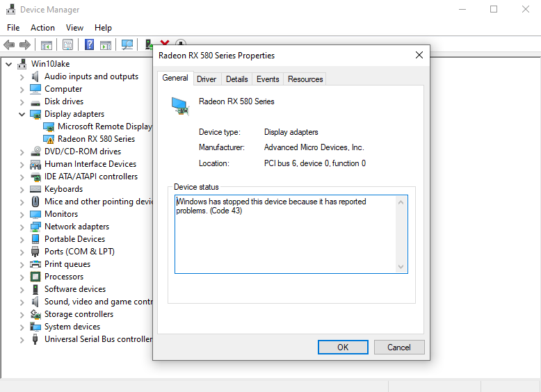Screen dimensions: 541x392
Task: Expand the Software devices category
Action: pos(22,290)
